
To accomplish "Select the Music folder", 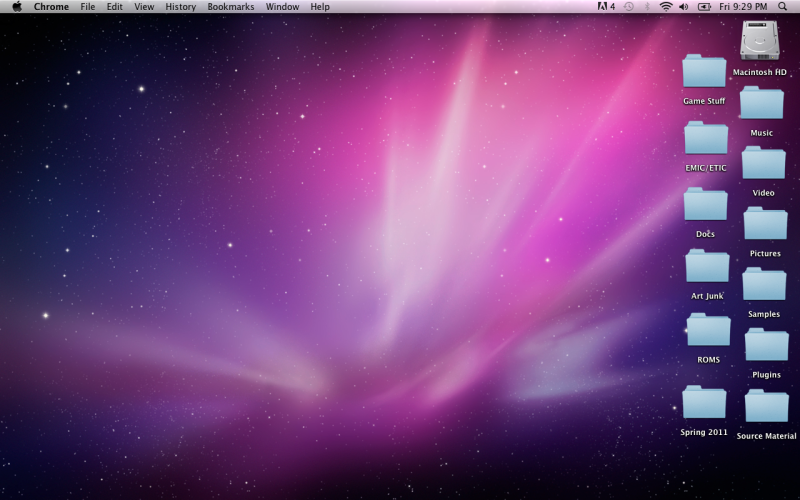I will [761, 103].
